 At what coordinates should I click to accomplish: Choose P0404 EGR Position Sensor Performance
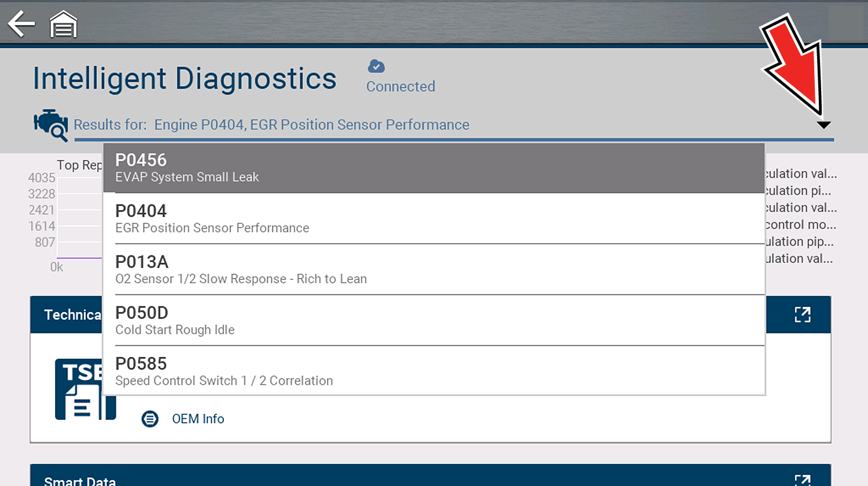pos(434,219)
